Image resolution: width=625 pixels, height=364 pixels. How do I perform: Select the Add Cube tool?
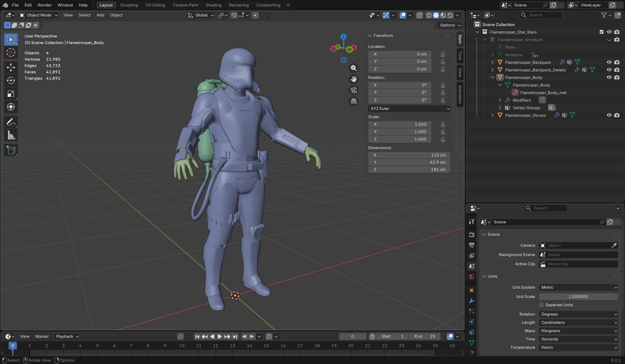click(x=11, y=150)
